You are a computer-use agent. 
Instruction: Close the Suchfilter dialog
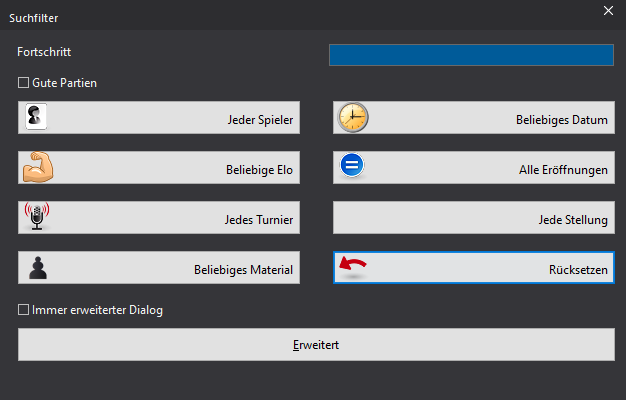[607, 11]
